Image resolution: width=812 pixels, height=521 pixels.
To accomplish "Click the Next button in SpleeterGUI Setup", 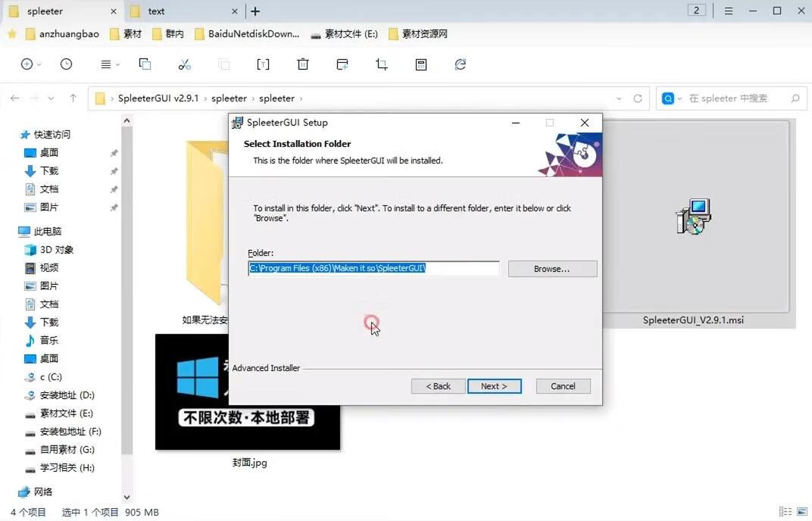I will click(495, 386).
